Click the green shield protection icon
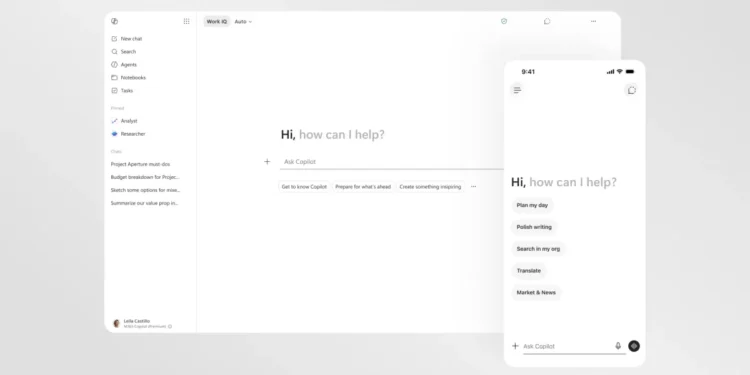The width and height of the screenshot is (750, 375). click(x=504, y=21)
